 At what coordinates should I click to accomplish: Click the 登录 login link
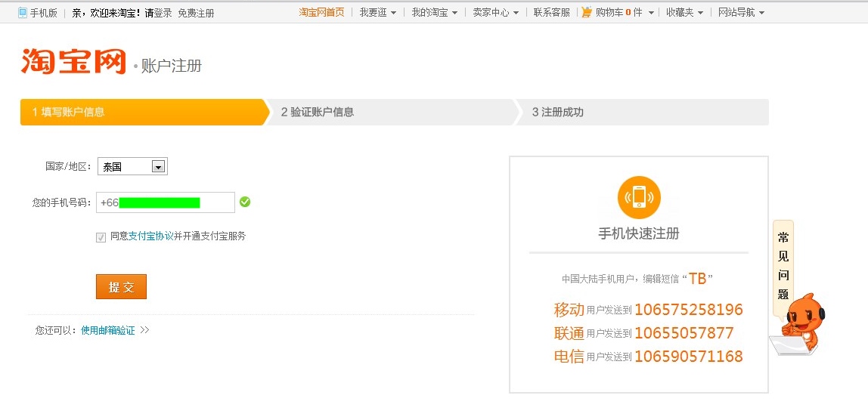point(163,13)
